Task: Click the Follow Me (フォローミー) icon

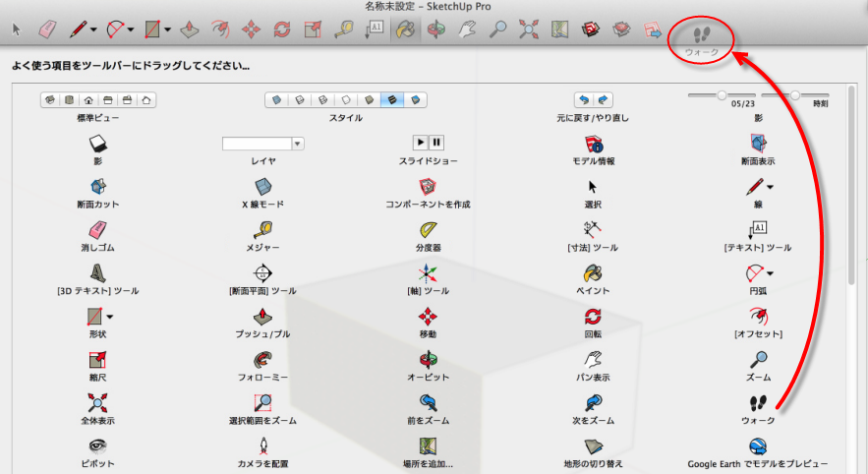Action: (x=262, y=359)
